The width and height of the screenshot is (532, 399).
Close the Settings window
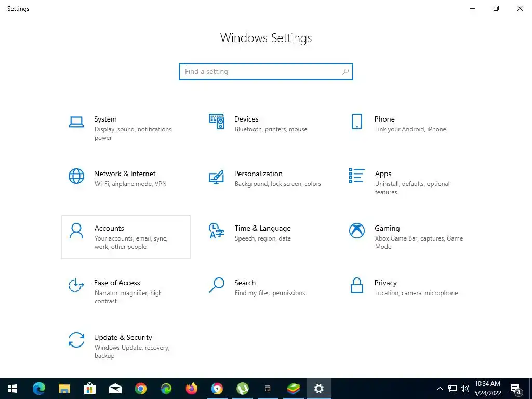[520, 8]
